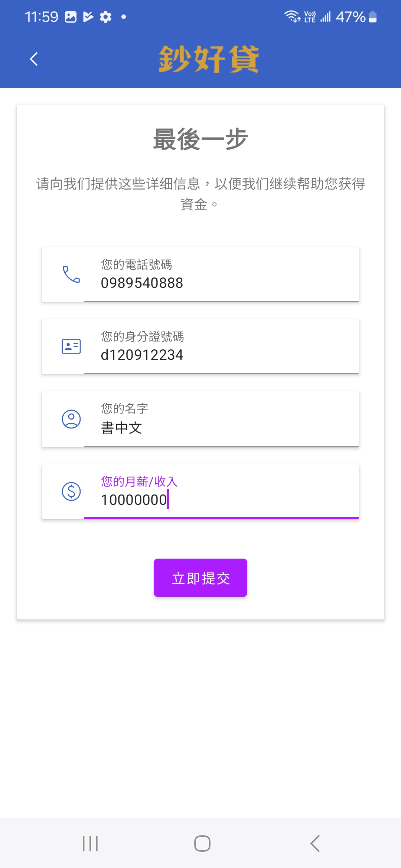The height and width of the screenshot is (868, 401).
Task: Tap the 11:59 clock in the status bar
Action: tap(42, 17)
